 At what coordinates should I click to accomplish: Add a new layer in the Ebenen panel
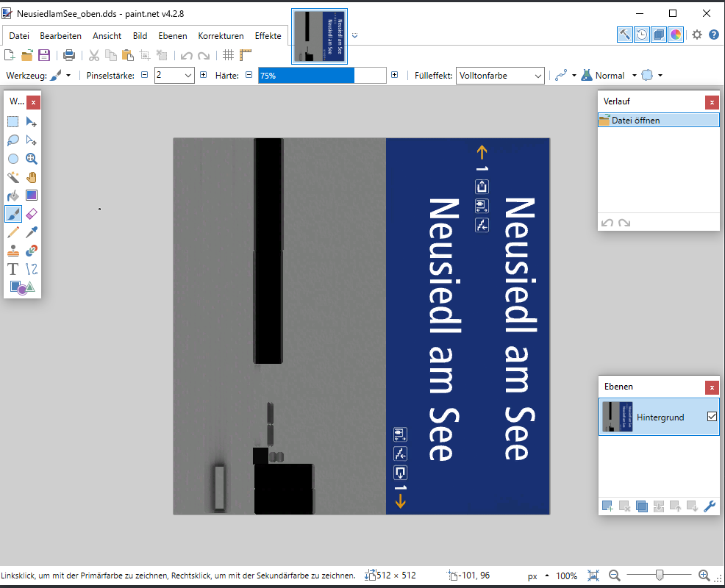click(x=607, y=506)
